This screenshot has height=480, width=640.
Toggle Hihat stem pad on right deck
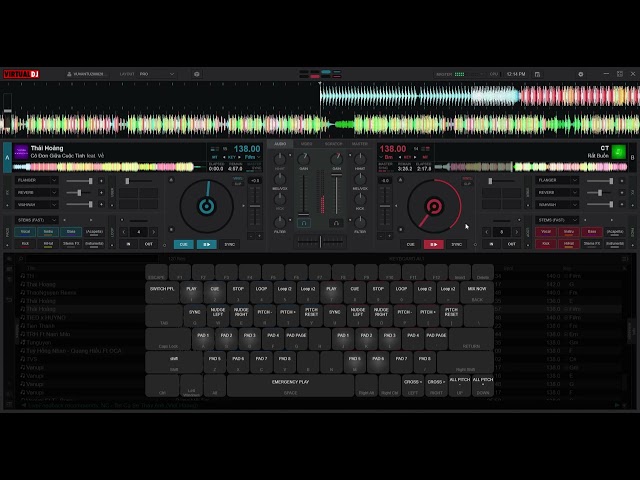[569, 244]
